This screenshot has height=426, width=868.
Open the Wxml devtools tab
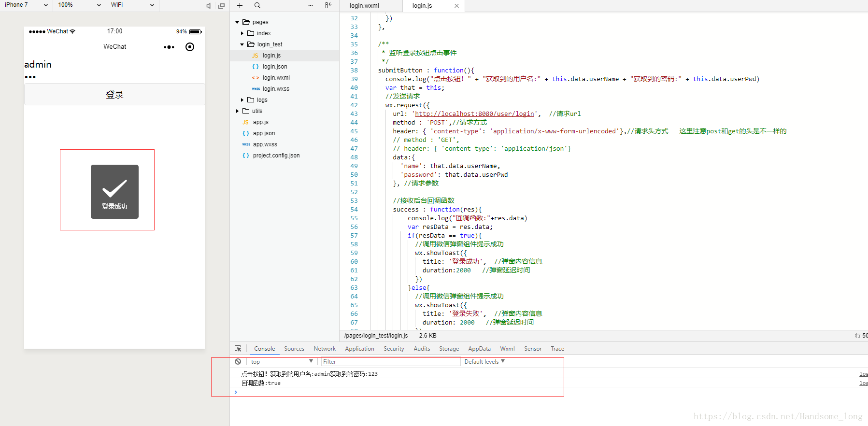click(507, 349)
